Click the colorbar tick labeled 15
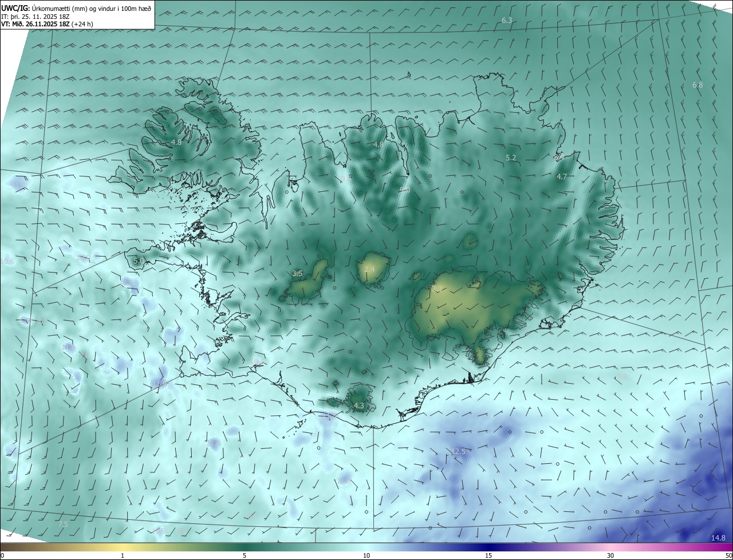 click(x=488, y=555)
